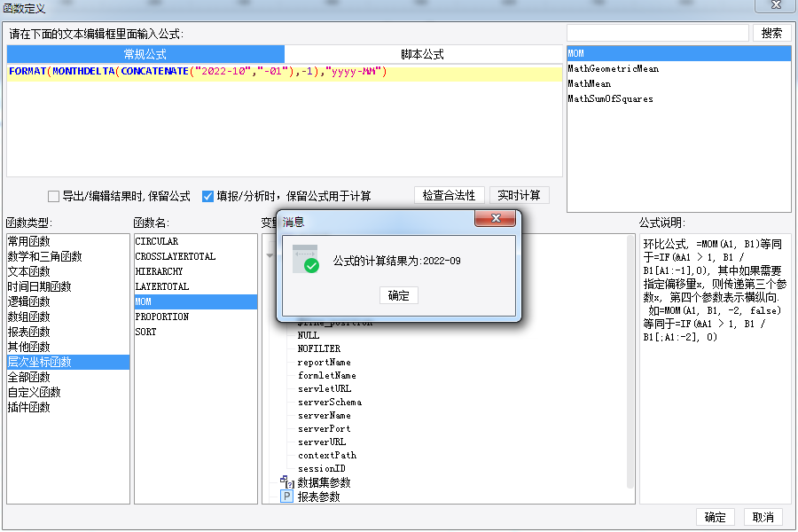Image resolution: width=798 pixels, height=532 pixels.
Task: Collapse the variable tree arrow
Action: tap(270, 255)
